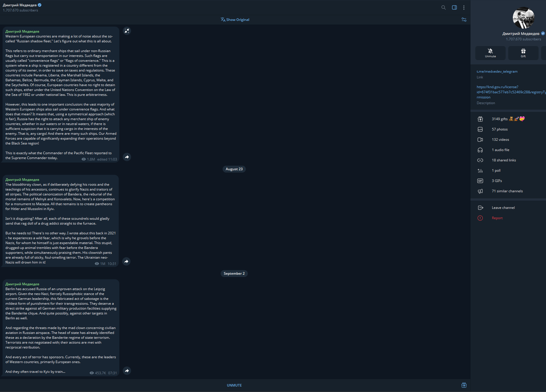Click the gift emoji icons beside 3149 gifts
This screenshot has width=546, height=392.
[x=517, y=119]
